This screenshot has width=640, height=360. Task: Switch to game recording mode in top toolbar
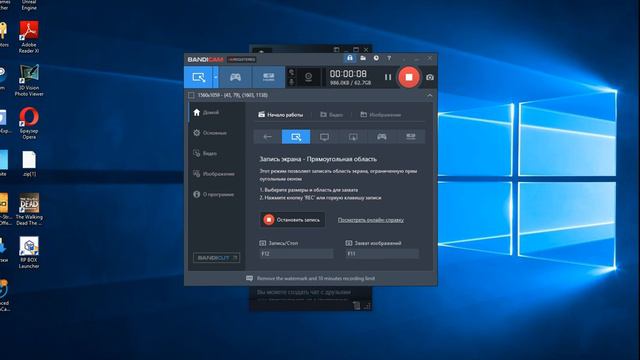pos(235,77)
